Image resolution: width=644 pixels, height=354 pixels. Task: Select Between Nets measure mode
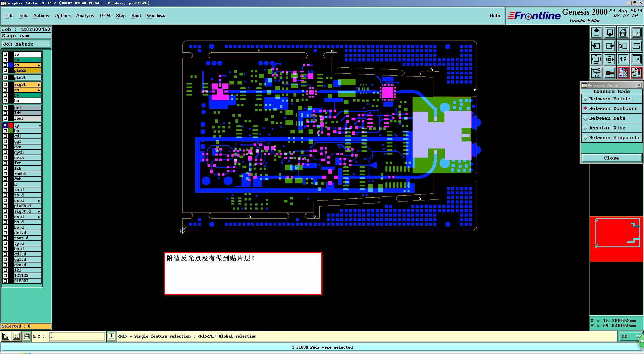(x=611, y=118)
